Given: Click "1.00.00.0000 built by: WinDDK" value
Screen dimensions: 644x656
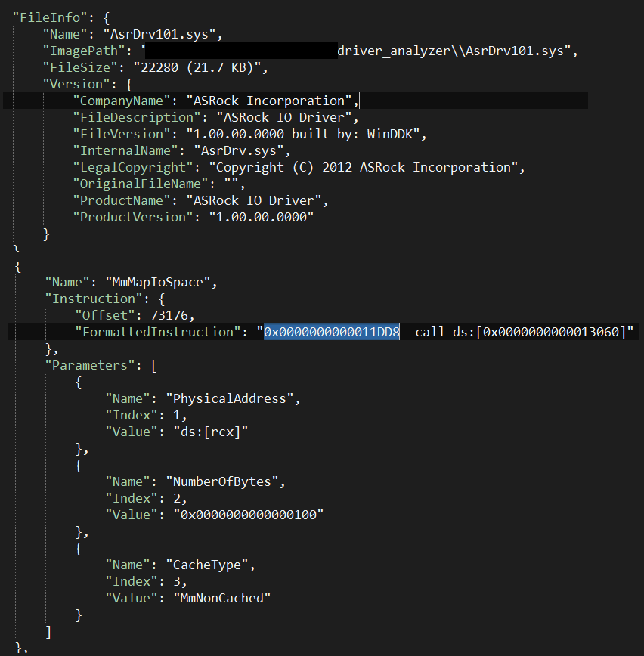Looking at the screenshot, I should point(302,134).
